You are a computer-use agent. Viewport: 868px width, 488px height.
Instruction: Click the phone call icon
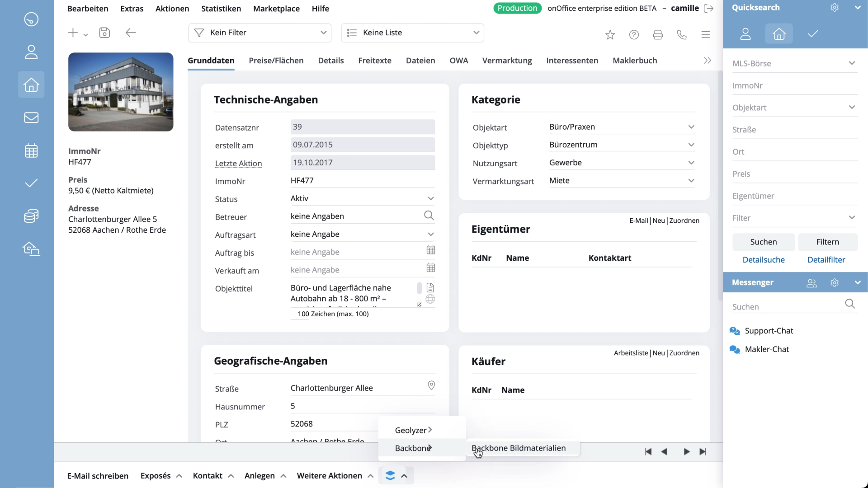[x=682, y=35]
